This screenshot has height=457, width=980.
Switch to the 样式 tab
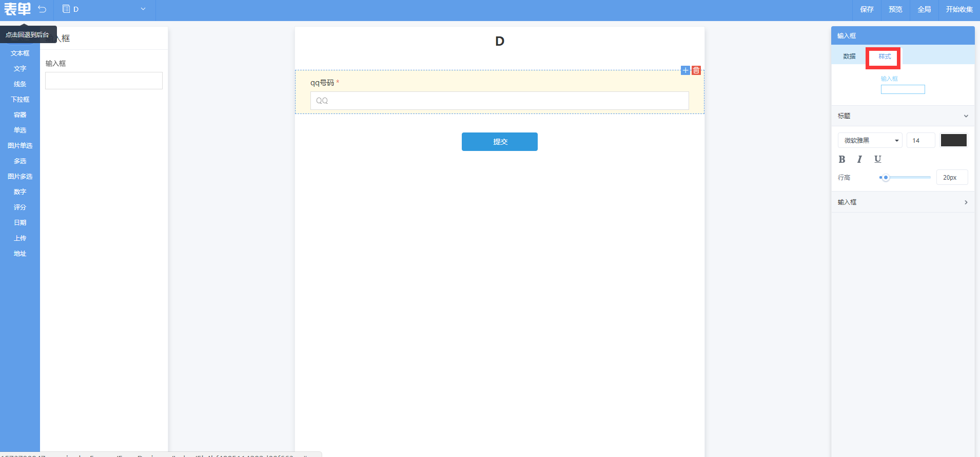tap(885, 56)
